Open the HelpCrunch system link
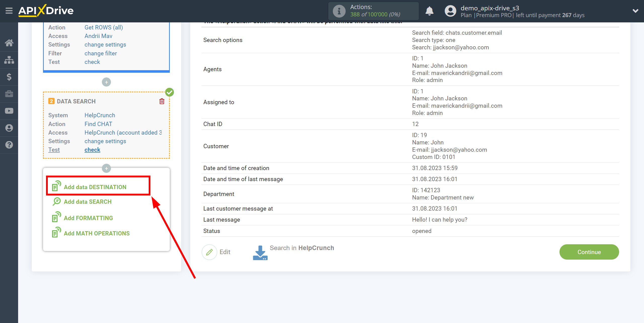This screenshot has height=323, width=644. click(x=100, y=115)
